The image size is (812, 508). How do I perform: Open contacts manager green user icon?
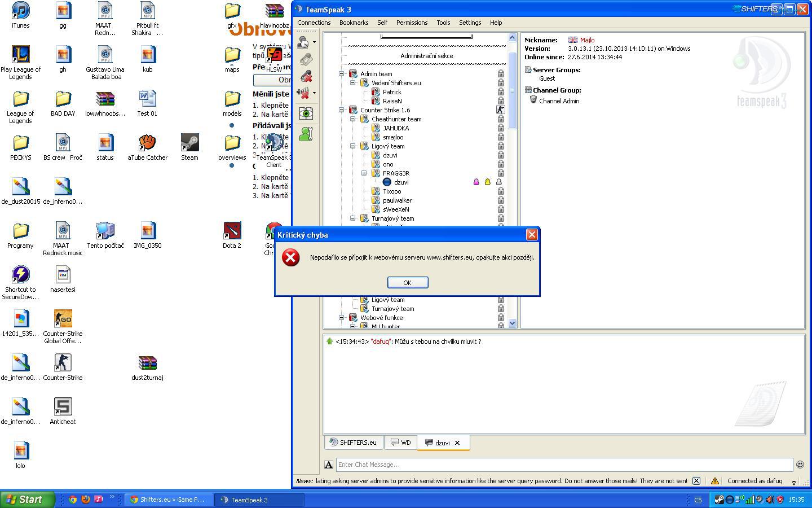click(x=306, y=134)
